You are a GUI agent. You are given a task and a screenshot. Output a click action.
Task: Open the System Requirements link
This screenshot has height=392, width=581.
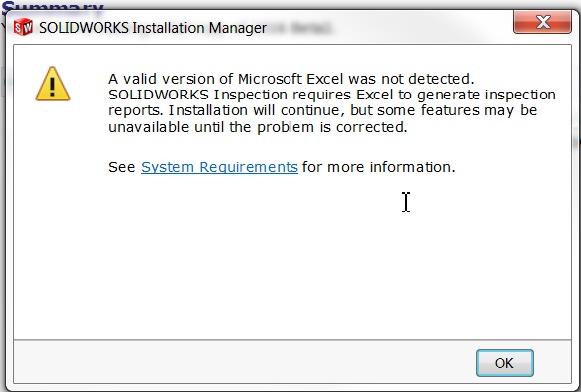pyautogui.click(x=219, y=167)
